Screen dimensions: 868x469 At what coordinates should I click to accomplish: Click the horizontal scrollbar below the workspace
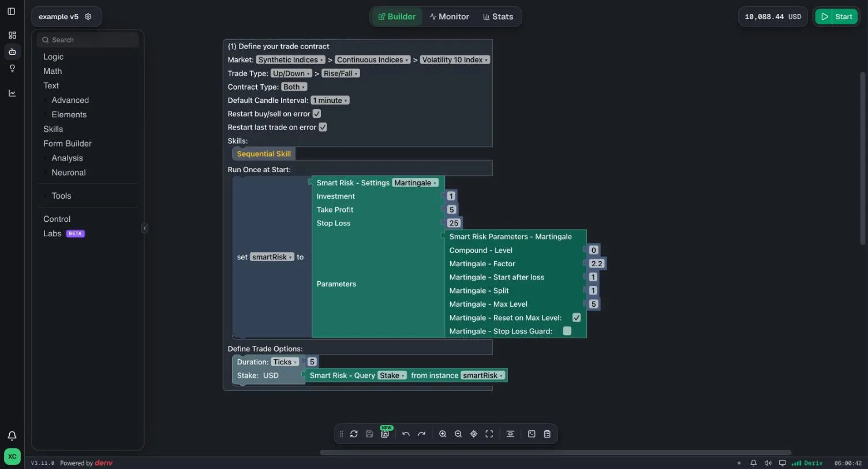click(555, 453)
